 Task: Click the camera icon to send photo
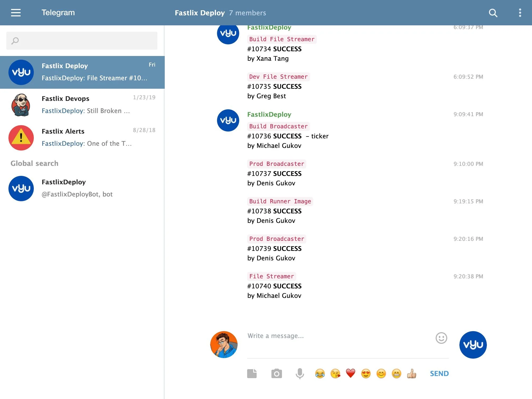pos(276,373)
